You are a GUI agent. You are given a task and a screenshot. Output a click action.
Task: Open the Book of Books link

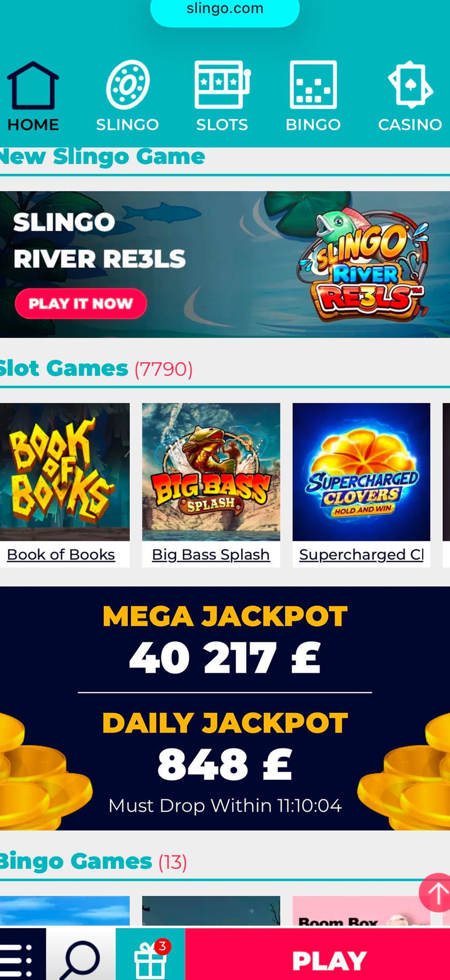coord(61,555)
